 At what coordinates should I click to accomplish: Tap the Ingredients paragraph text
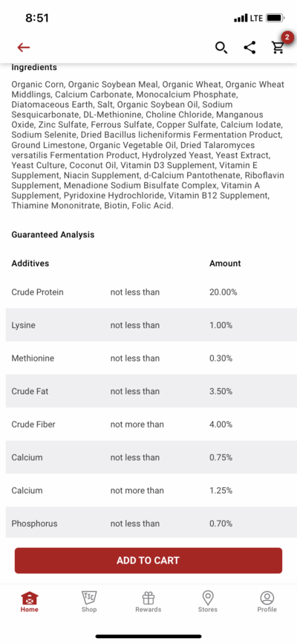coord(148,145)
